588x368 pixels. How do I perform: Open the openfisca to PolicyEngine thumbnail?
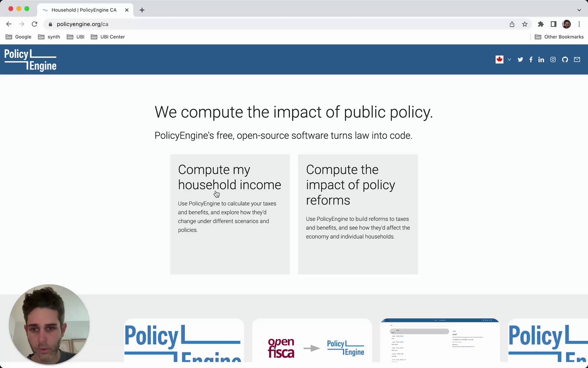point(312,340)
